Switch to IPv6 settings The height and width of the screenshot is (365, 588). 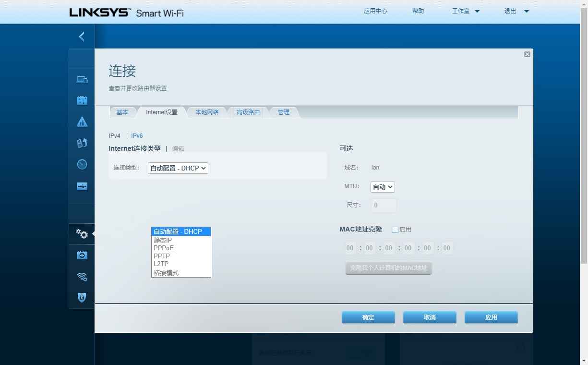tap(137, 135)
